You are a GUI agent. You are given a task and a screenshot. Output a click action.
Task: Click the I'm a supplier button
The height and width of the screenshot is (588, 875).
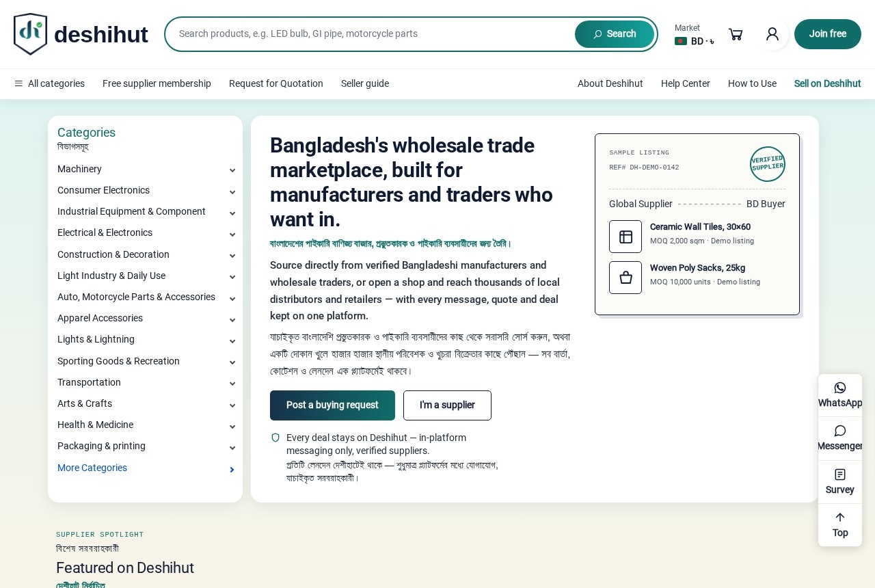point(447,405)
